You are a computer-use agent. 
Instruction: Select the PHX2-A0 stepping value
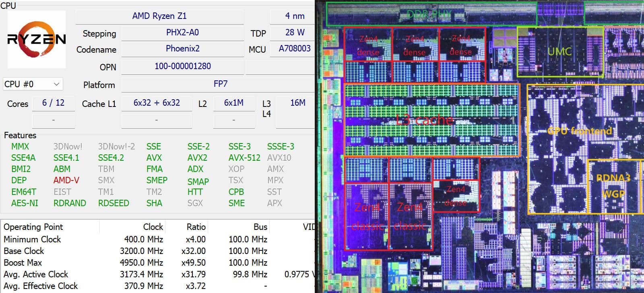(x=182, y=33)
